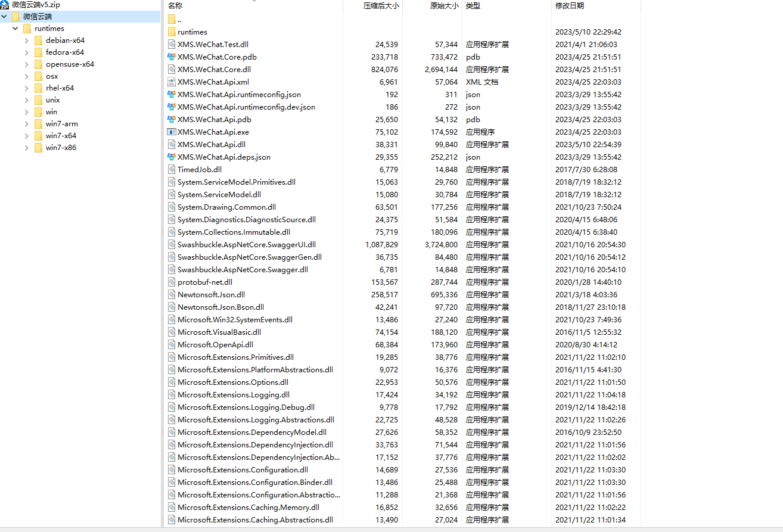Select the Microsoft.Extensions.Caching.Memory.dll file name
Screen dimensions: 783x532
coord(248,508)
